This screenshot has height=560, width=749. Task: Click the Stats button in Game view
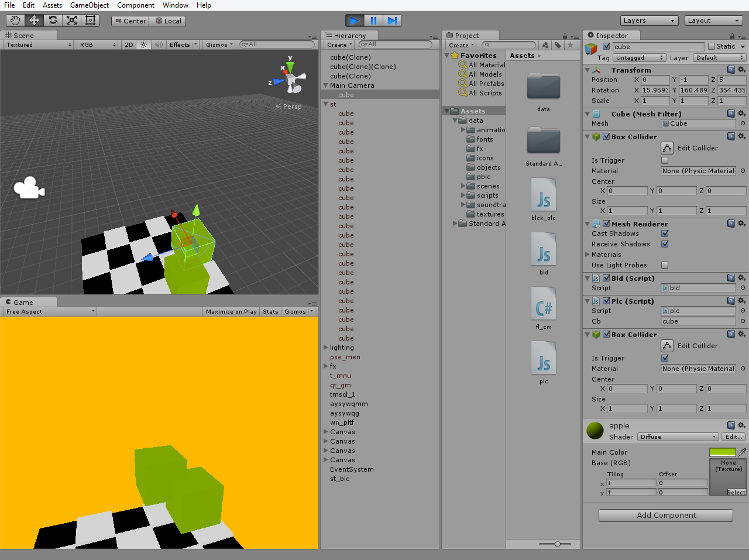[270, 312]
